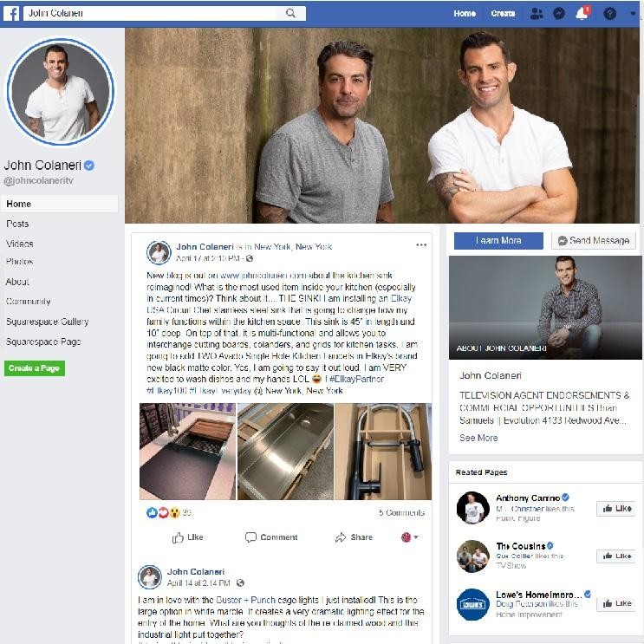Click the New York, New York location link
This screenshot has height=644, width=644.
click(x=293, y=247)
